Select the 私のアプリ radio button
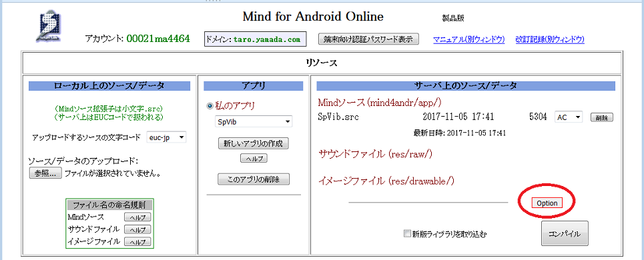644x260 pixels. pyautogui.click(x=210, y=106)
